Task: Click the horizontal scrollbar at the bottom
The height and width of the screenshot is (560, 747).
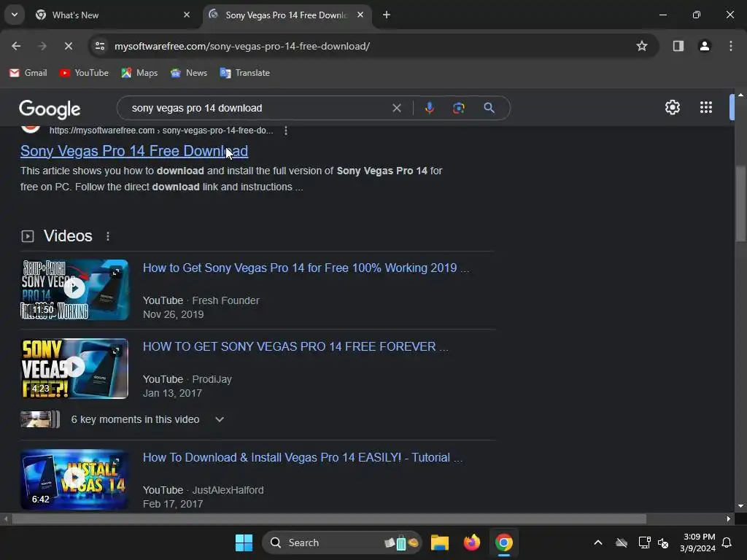Action: coord(329,519)
